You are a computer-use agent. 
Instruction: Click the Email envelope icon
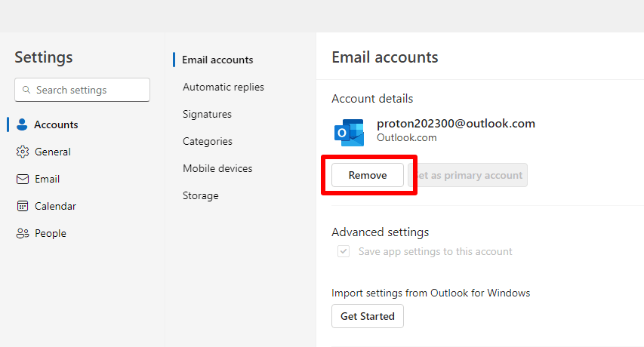pos(22,180)
